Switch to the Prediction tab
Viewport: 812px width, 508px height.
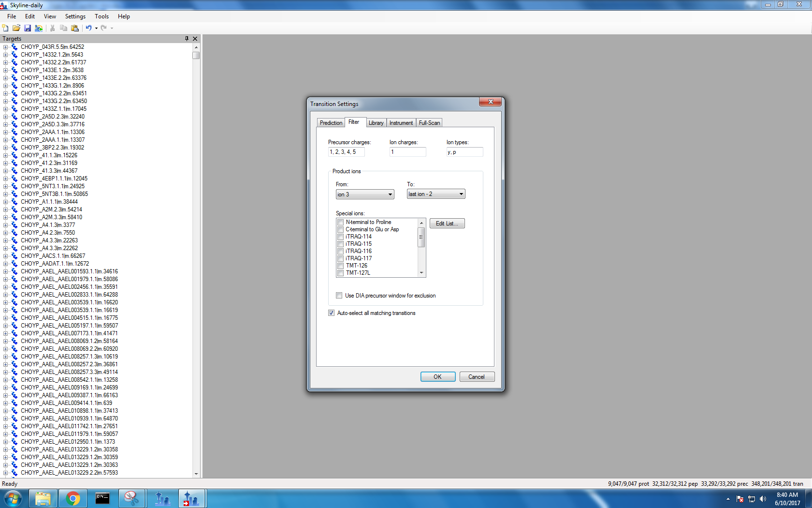[x=331, y=123]
